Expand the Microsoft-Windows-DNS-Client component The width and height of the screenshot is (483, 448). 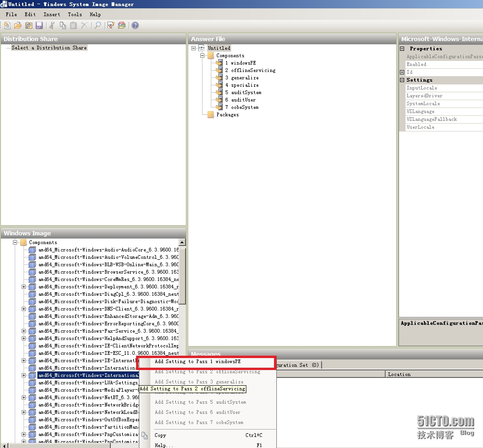24,309
